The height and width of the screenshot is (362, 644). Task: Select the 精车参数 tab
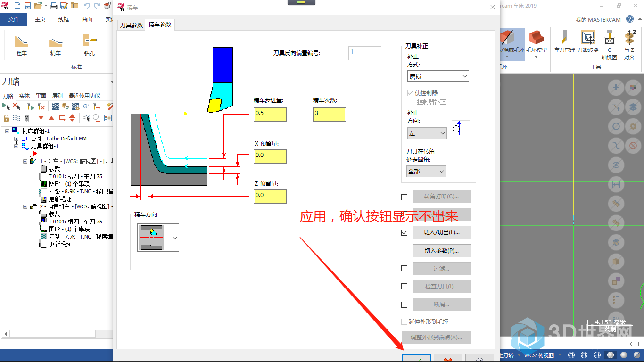coord(160,25)
